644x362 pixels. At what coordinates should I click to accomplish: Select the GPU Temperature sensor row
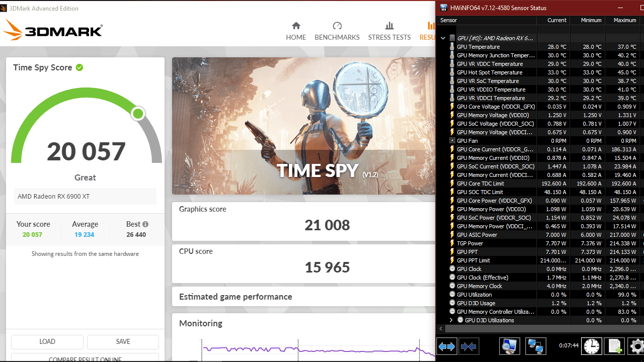540,47
